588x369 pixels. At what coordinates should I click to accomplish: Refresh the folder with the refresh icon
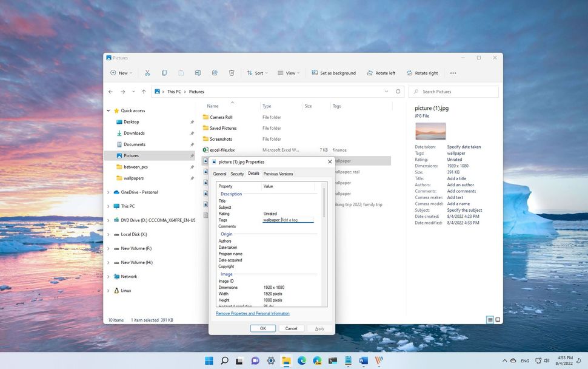click(398, 92)
